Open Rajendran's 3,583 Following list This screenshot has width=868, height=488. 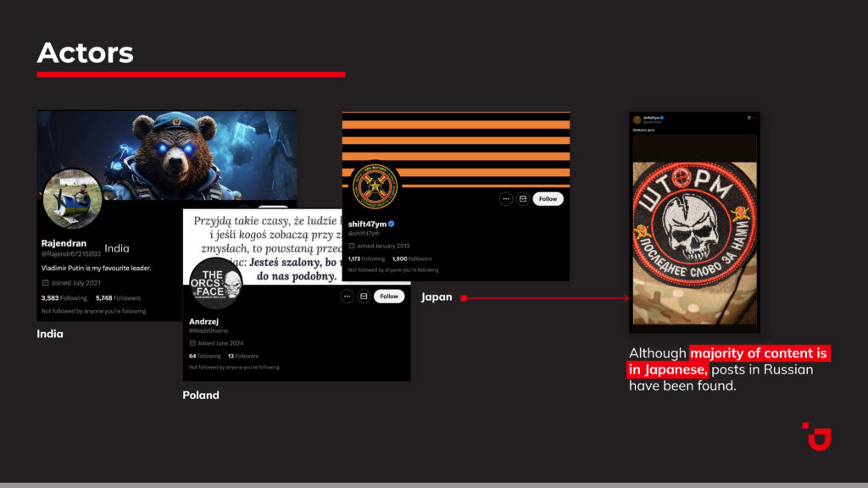64,298
